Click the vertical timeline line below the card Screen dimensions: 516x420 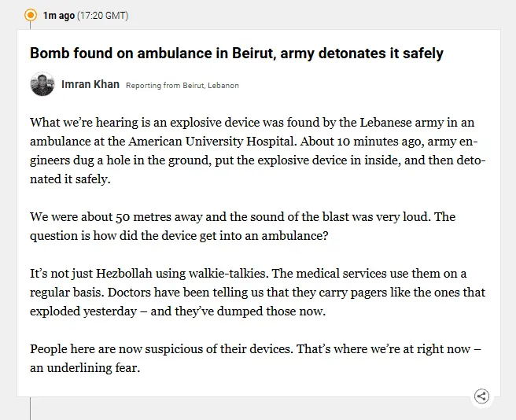coord(31,409)
